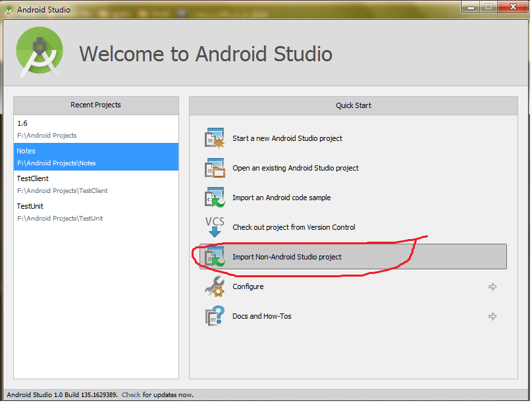Screen dimensions: 532x403
Task: Click the Import Non-Android Studio project icon
Action: [215, 257]
